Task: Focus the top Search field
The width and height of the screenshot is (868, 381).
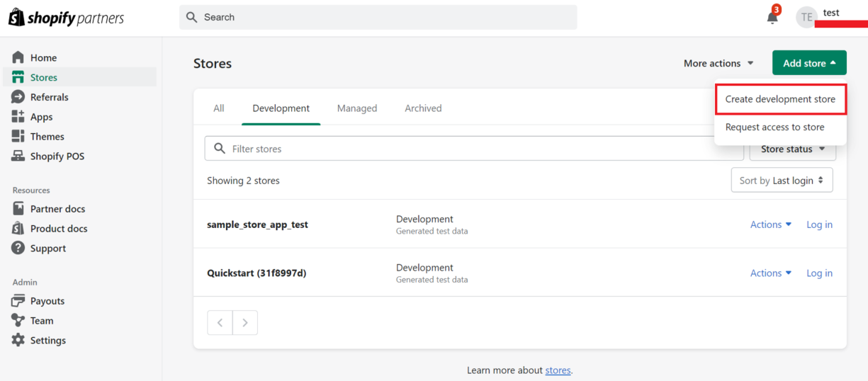Action: coord(378,17)
